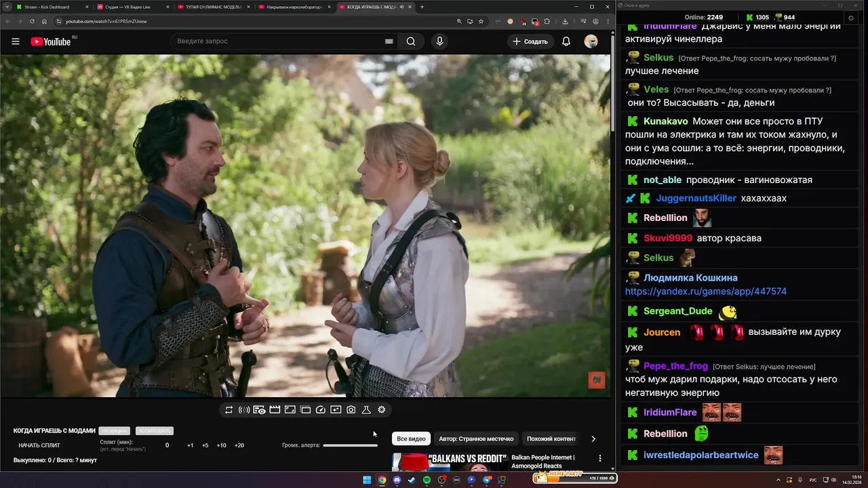Switch to VK Видео Live studio tab
The height and width of the screenshot is (488, 868).
pyautogui.click(x=134, y=7)
